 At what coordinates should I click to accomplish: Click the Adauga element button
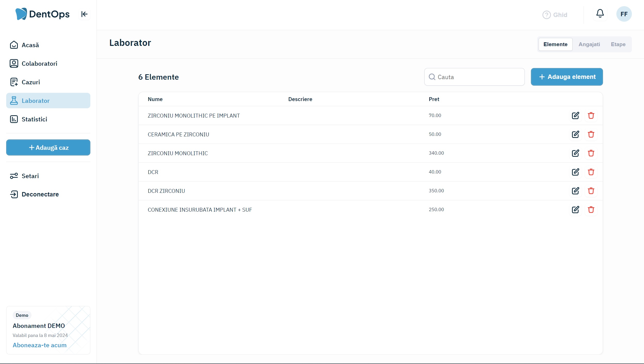tap(567, 77)
